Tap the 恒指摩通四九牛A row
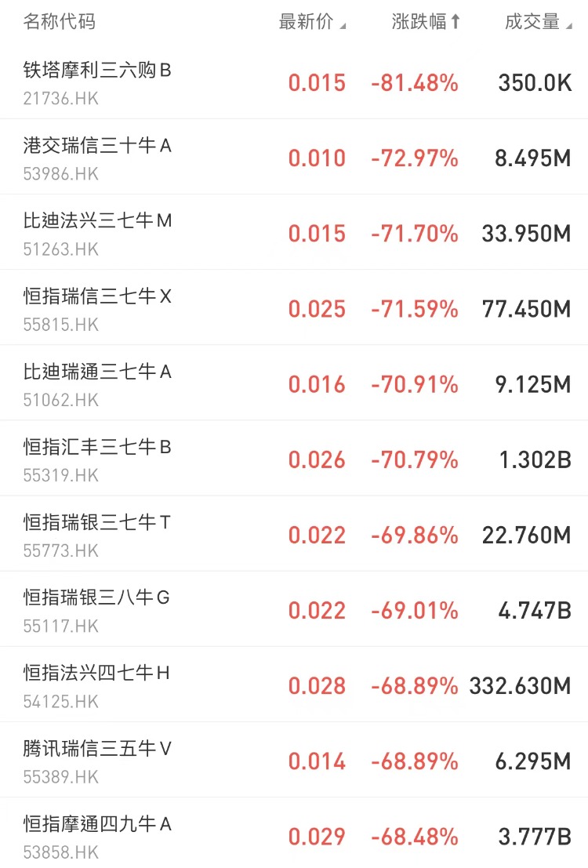588x868 pixels. [x=97, y=824]
